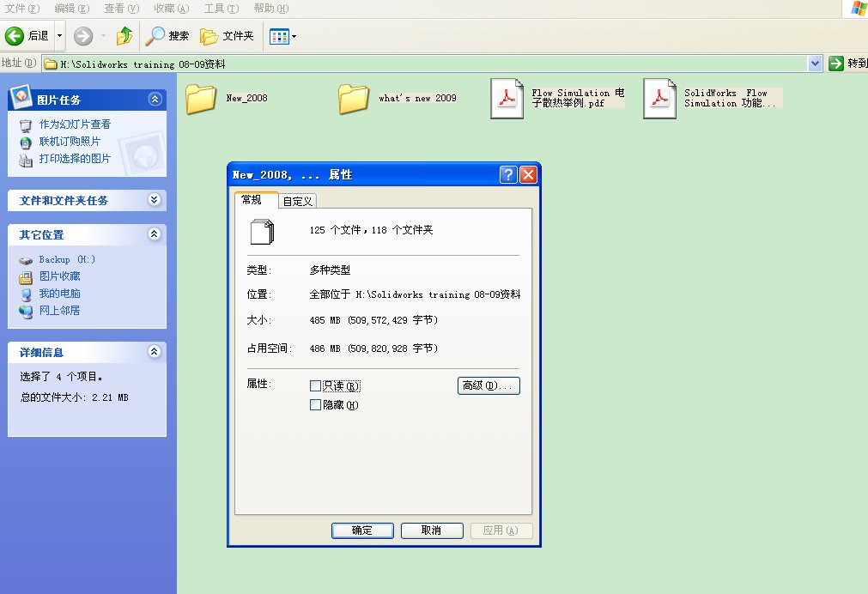The height and width of the screenshot is (594, 868).
Task: Open the 工具(T) menu
Action: pos(222,9)
